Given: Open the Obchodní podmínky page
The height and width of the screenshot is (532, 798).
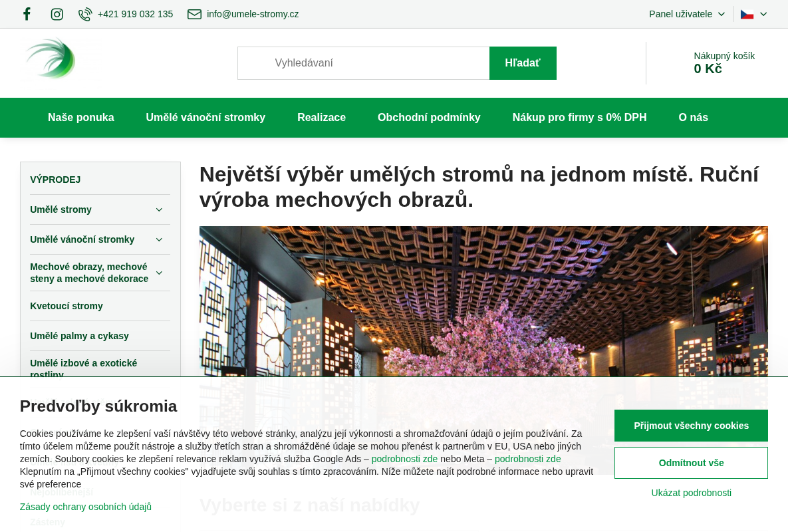Looking at the screenshot, I should coord(429,118).
